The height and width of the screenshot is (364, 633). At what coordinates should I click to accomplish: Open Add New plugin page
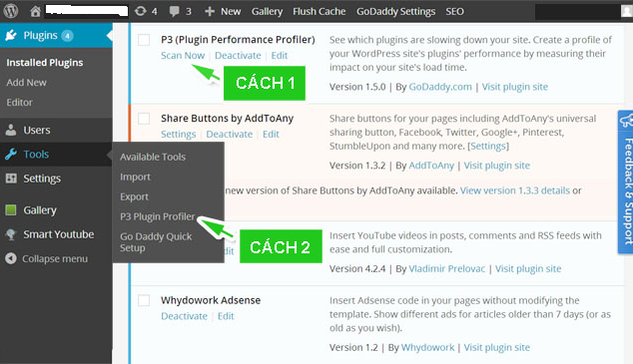26,82
